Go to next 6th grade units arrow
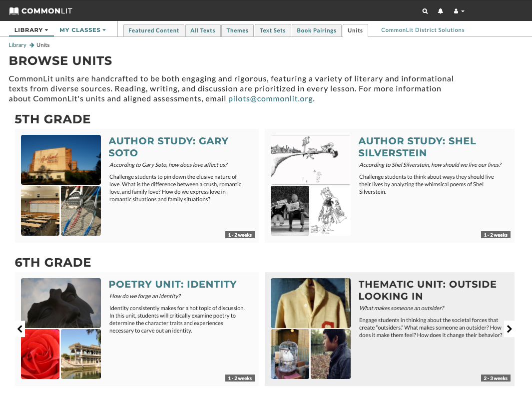 pos(509,329)
